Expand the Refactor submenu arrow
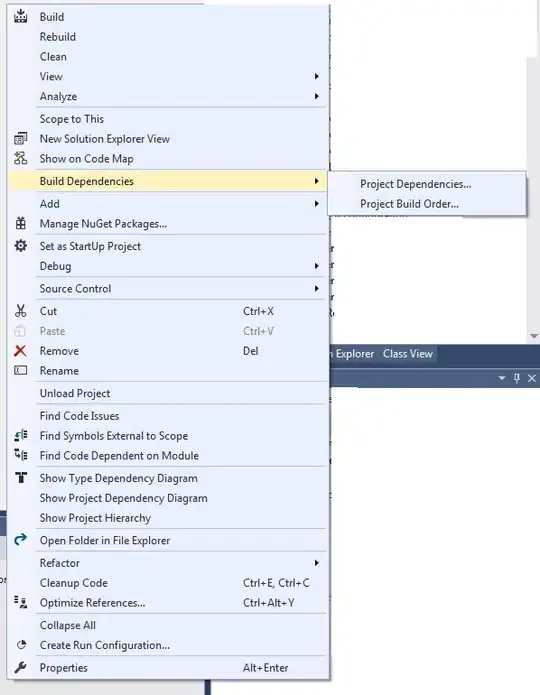 (317, 562)
